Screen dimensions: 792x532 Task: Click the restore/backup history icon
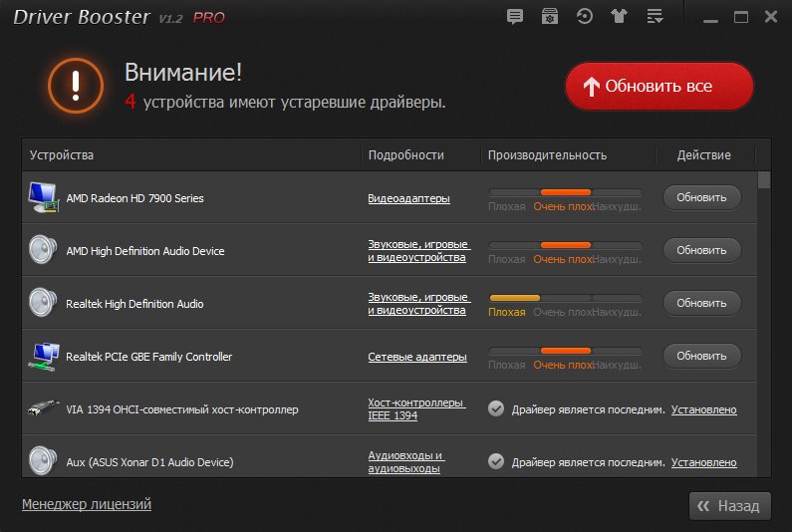(585, 16)
